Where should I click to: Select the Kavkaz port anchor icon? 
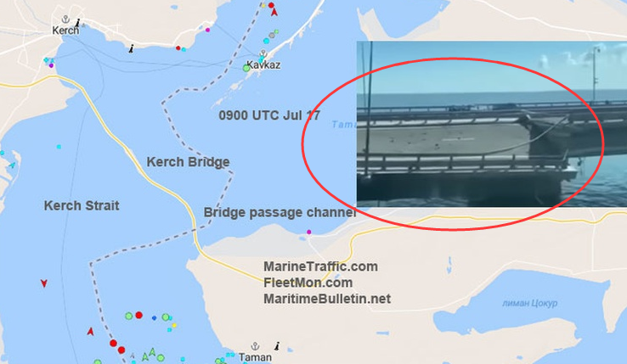point(263,53)
